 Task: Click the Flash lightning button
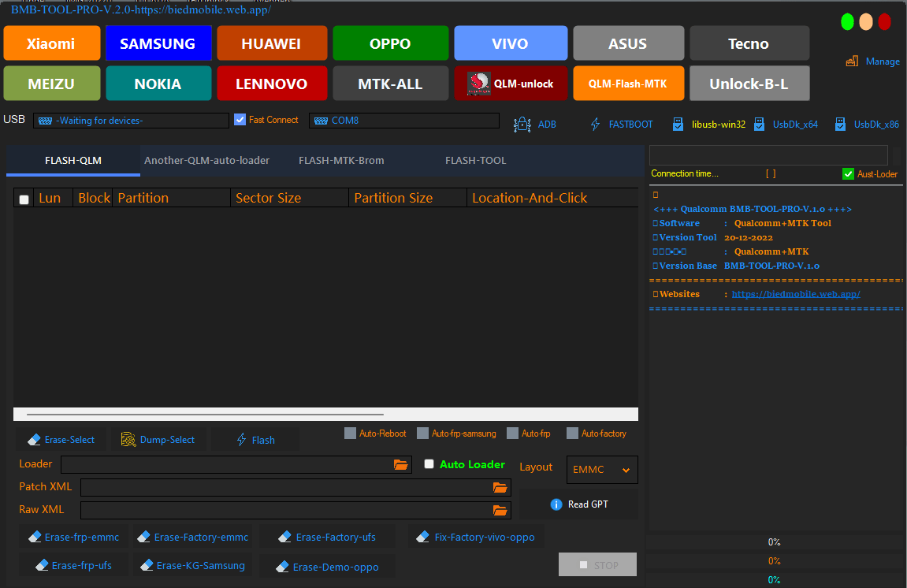(x=255, y=439)
